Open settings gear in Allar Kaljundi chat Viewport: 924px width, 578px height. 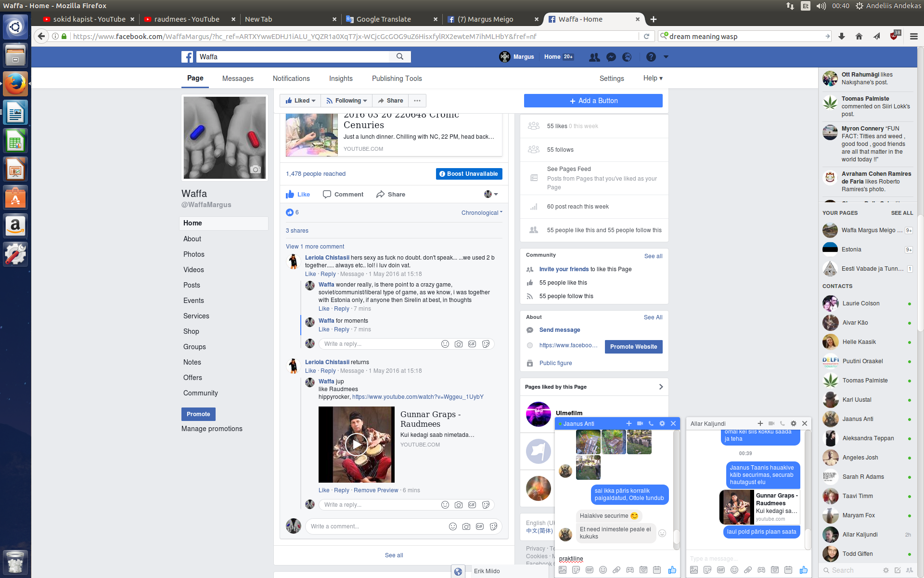(794, 423)
